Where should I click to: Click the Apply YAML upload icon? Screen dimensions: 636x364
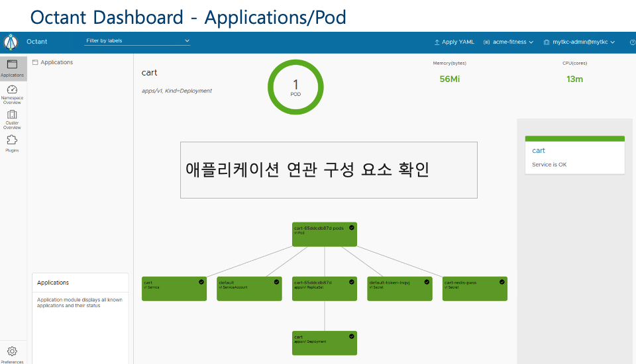[x=437, y=42]
